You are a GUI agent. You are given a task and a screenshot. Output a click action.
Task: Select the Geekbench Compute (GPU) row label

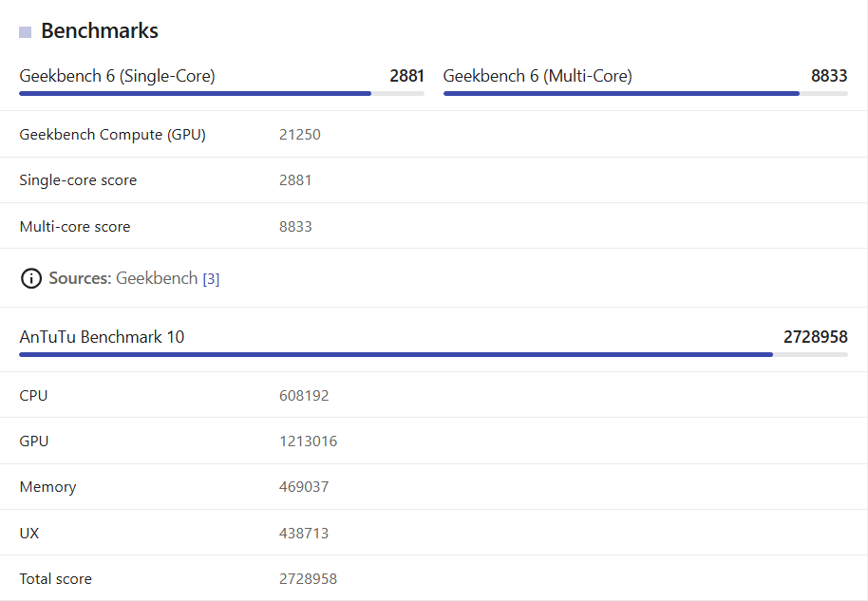coord(112,135)
